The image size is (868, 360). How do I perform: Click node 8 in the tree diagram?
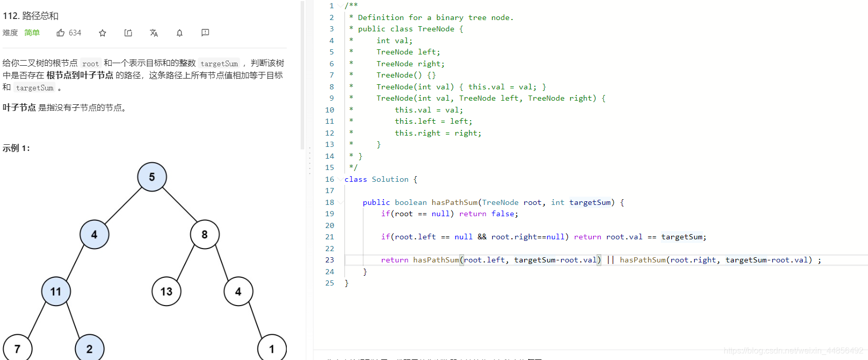point(205,234)
